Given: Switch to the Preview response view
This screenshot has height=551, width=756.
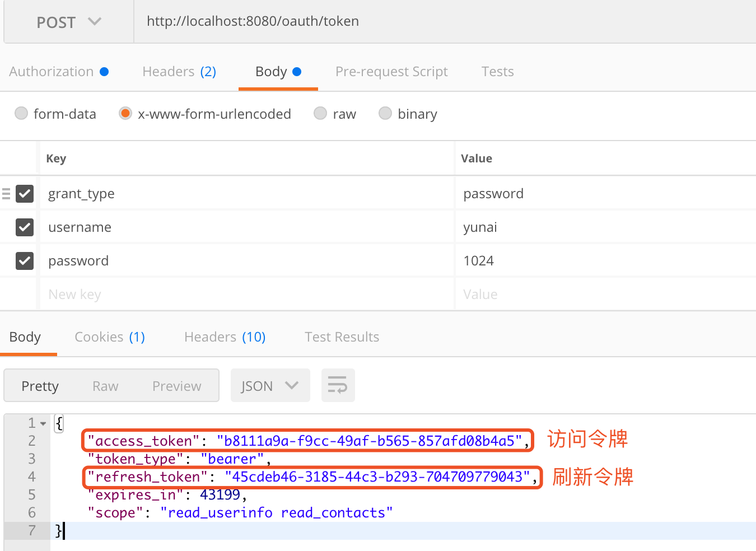Looking at the screenshot, I should 176,386.
